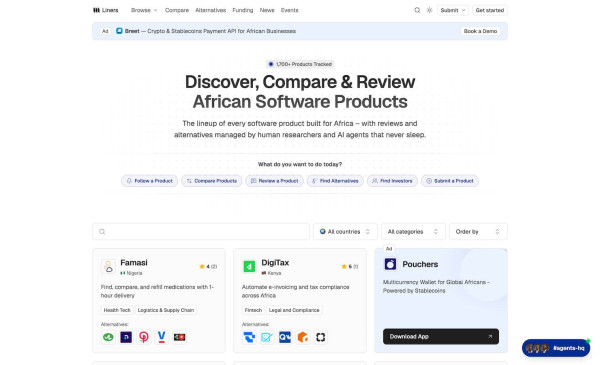Image resolution: width=600 pixels, height=365 pixels.
Task: Click DigiTax star rating
Action: [x=350, y=267]
